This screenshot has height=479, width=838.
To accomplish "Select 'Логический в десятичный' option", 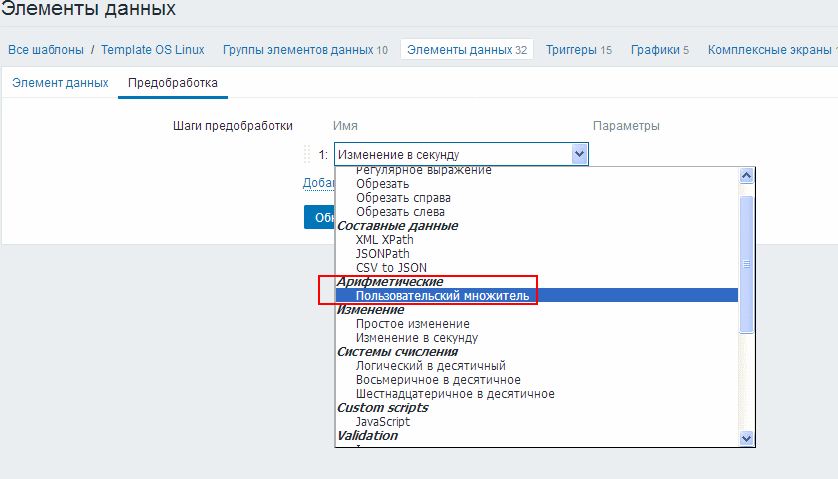I will point(430,366).
